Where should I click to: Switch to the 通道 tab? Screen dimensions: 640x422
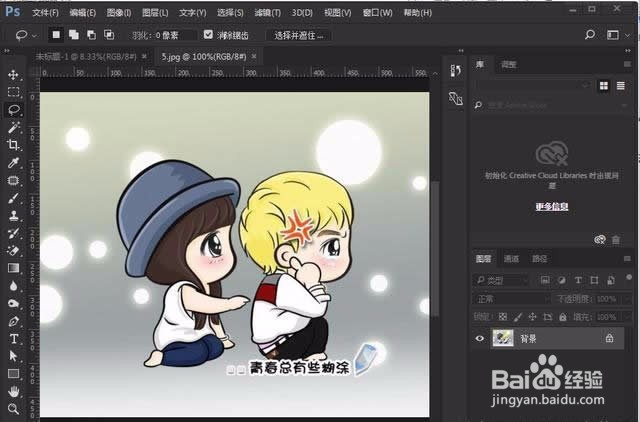click(x=511, y=259)
